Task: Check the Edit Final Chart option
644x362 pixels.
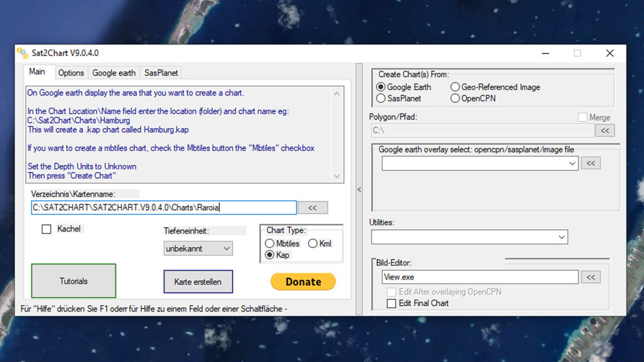Action: [392, 303]
